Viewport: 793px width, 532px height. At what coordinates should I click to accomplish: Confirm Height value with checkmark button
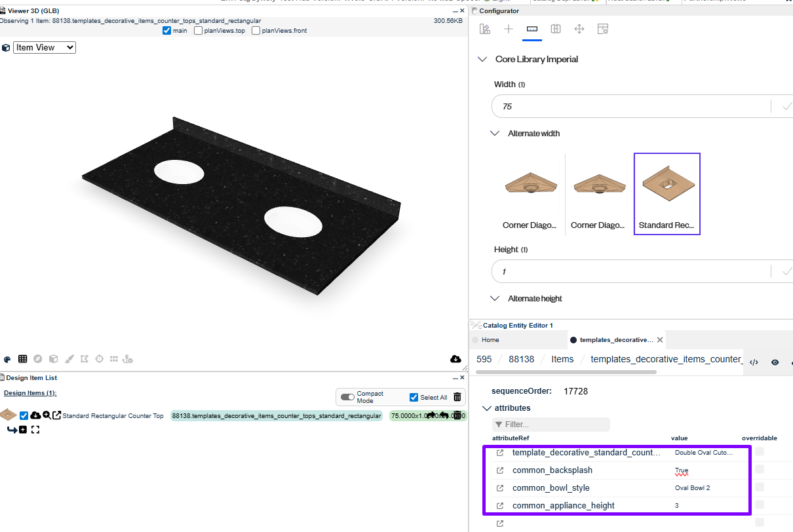787,271
